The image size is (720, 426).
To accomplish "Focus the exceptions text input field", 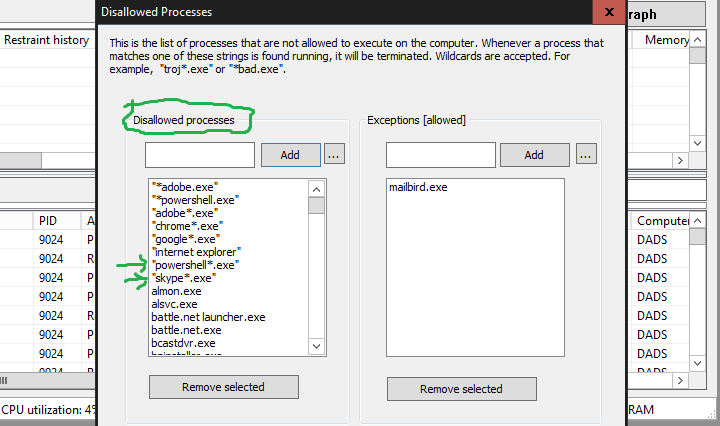I will pos(440,155).
